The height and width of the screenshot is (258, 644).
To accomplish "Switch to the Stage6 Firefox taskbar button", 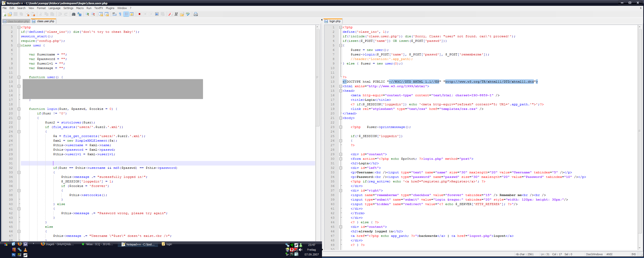I will [57, 244].
